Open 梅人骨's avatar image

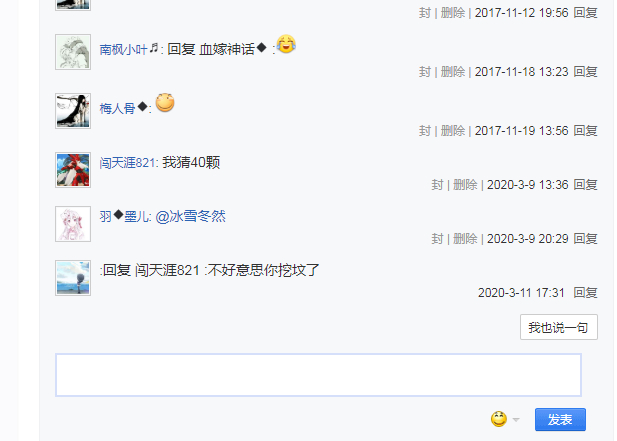(73, 111)
